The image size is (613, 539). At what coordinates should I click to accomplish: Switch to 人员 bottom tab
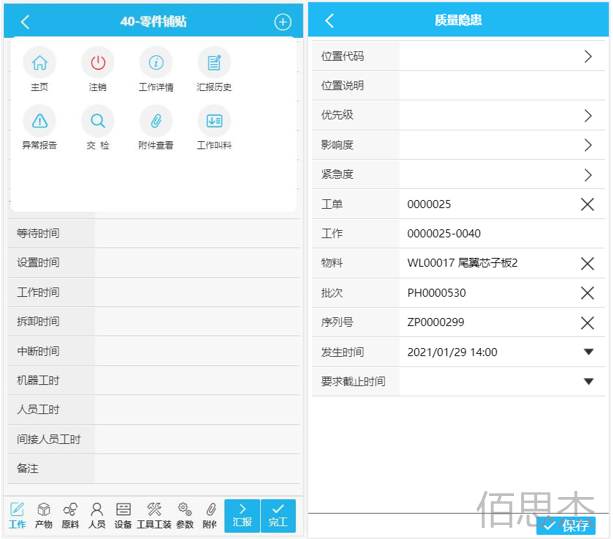point(97,516)
